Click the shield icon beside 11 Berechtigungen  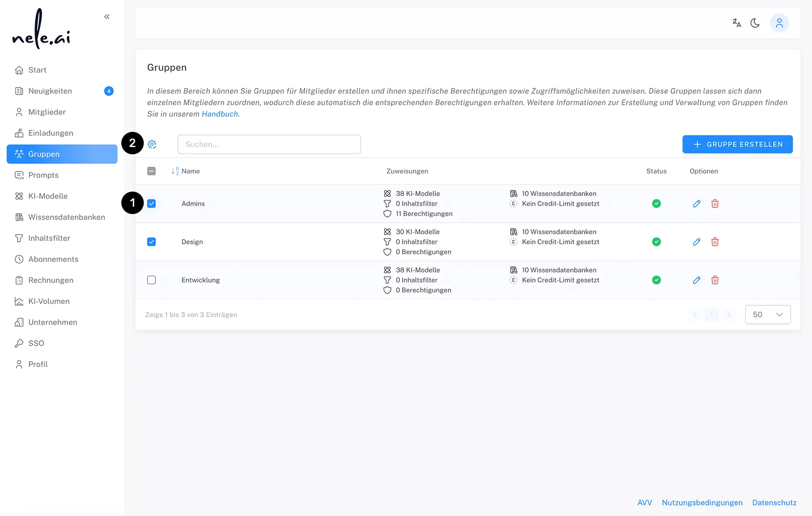pos(387,214)
